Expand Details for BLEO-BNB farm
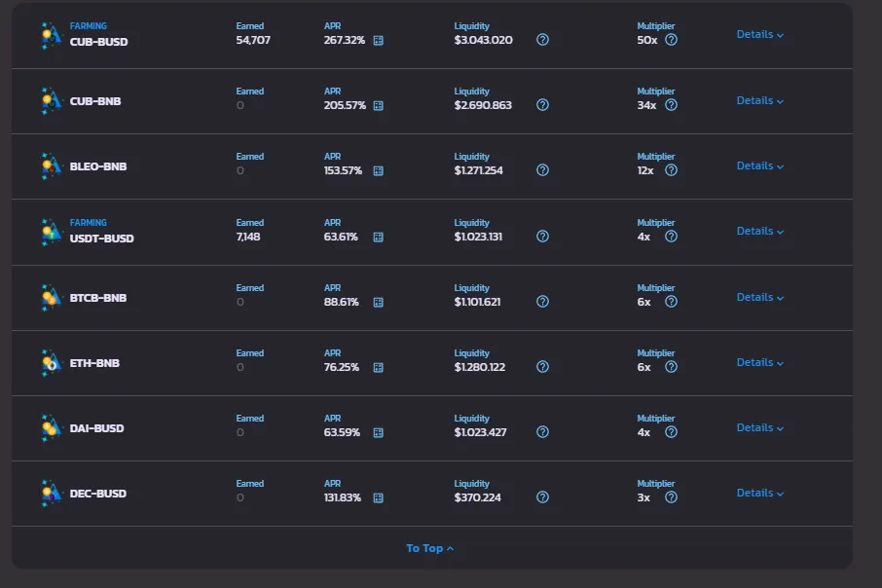The height and width of the screenshot is (588, 882). 760,166
